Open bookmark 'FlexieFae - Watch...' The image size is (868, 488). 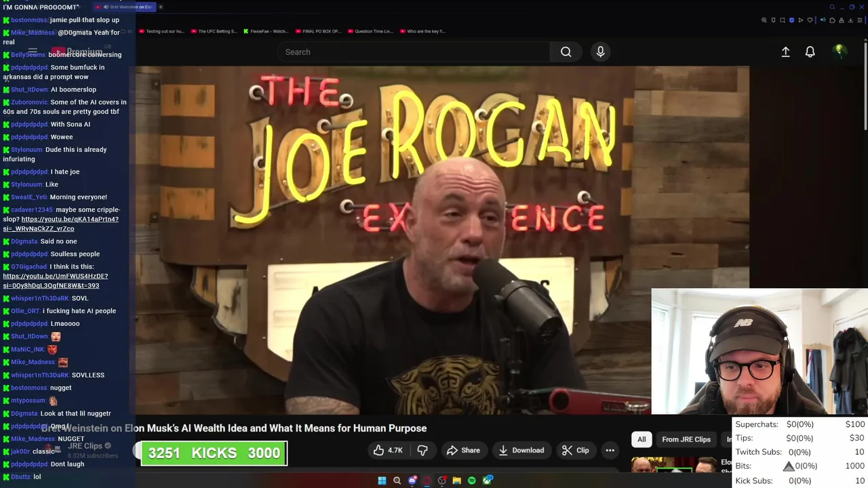(x=266, y=31)
